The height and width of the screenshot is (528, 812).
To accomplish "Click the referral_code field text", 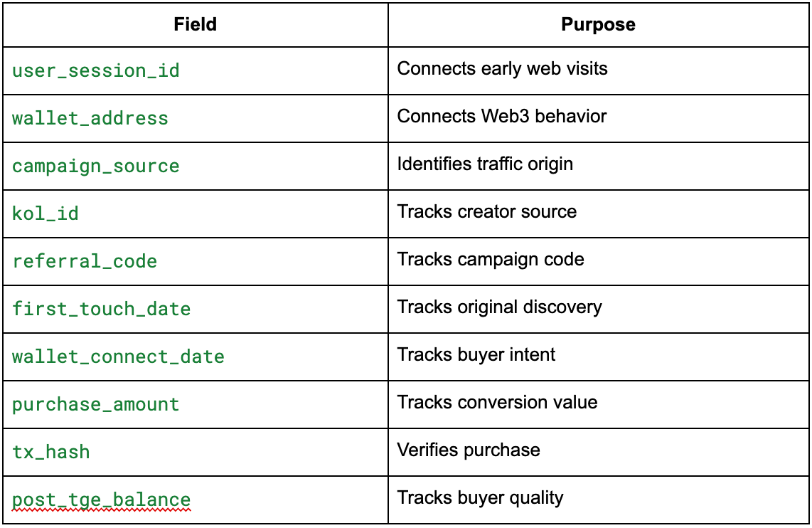I will click(x=85, y=261).
